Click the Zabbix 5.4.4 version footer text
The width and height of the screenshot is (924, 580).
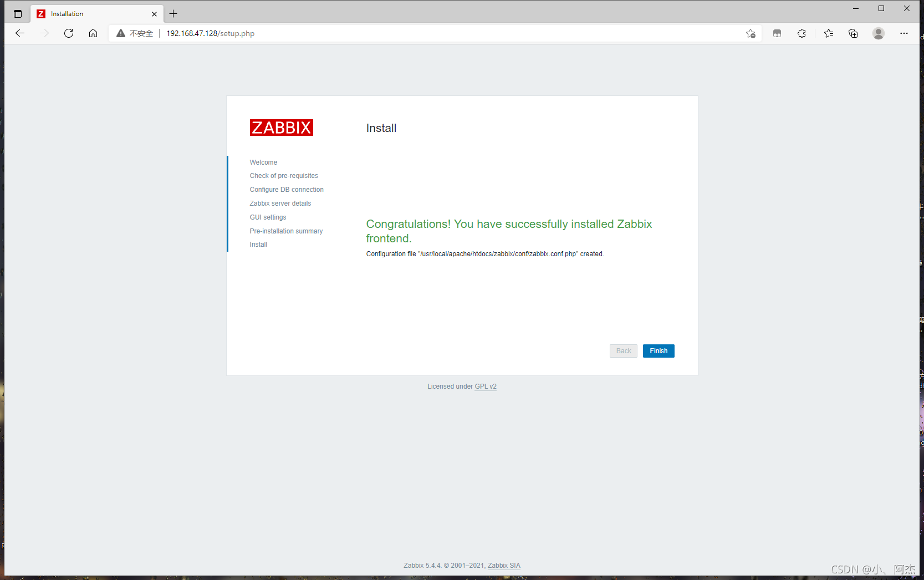click(x=422, y=566)
